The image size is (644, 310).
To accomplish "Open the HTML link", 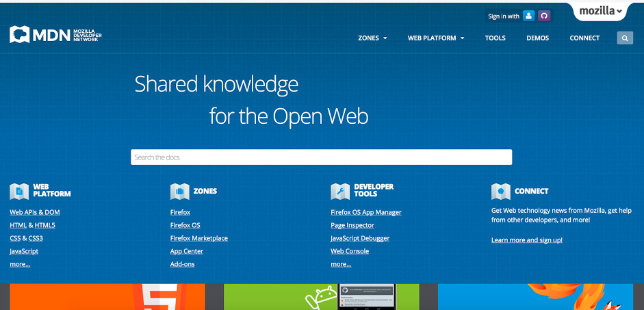I will [x=18, y=225].
